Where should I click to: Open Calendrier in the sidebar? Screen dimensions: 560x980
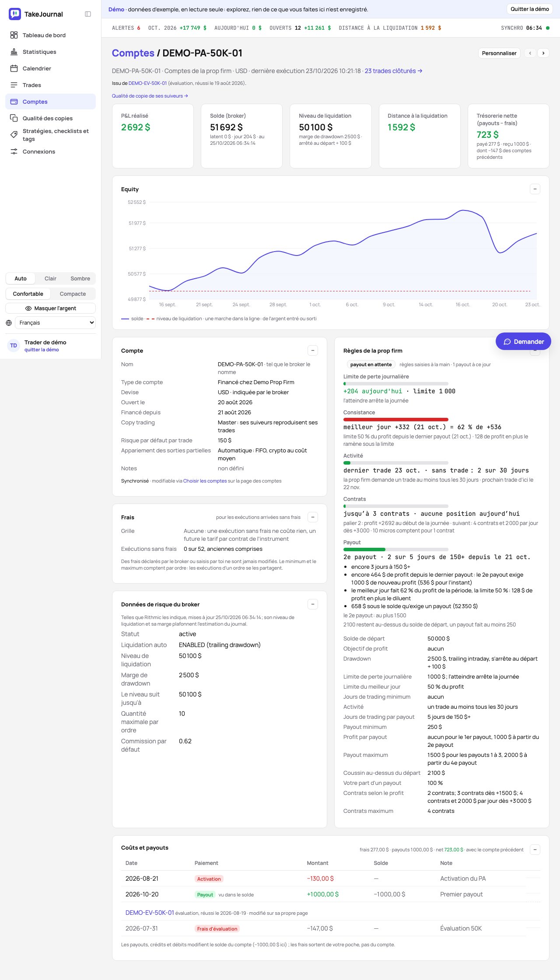point(51,68)
